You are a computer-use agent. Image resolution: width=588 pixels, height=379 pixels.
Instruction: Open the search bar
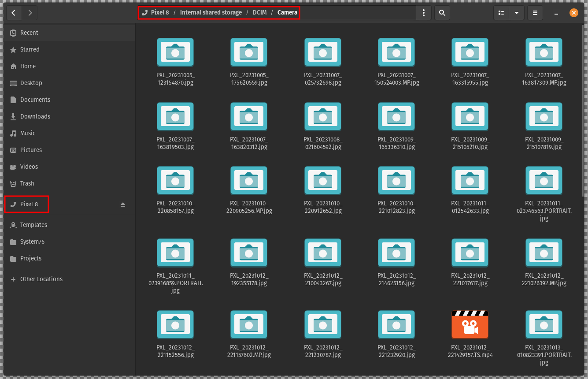click(442, 13)
